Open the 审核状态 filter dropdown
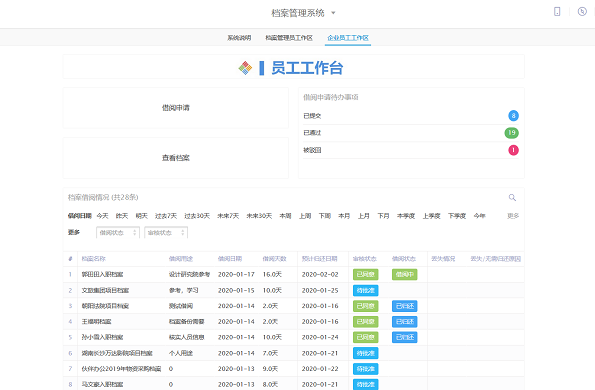The image size is (595, 390). [x=166, y=233]
